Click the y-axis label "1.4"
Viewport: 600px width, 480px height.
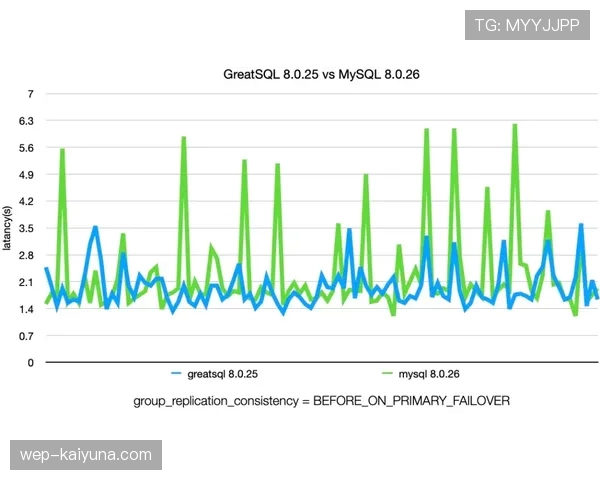tap(26, 309)
